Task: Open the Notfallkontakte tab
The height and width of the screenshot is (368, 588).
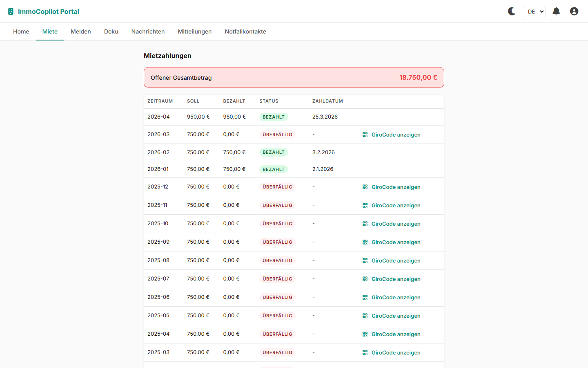Action: click(x=245, y=31)
